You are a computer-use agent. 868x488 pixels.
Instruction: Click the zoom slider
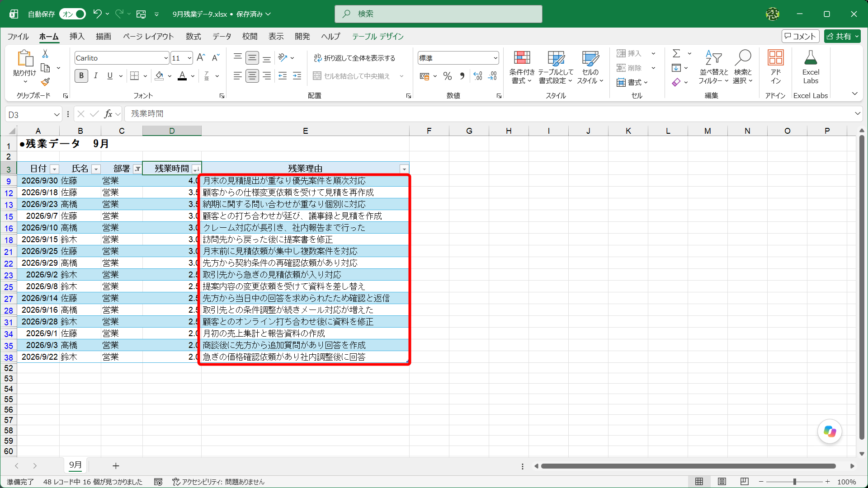pos(794,482)
